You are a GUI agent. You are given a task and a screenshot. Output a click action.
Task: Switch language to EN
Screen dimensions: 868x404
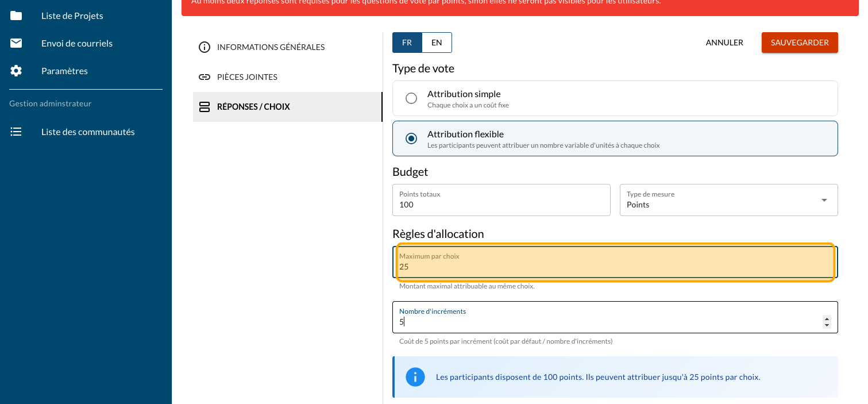click(437, 43)
